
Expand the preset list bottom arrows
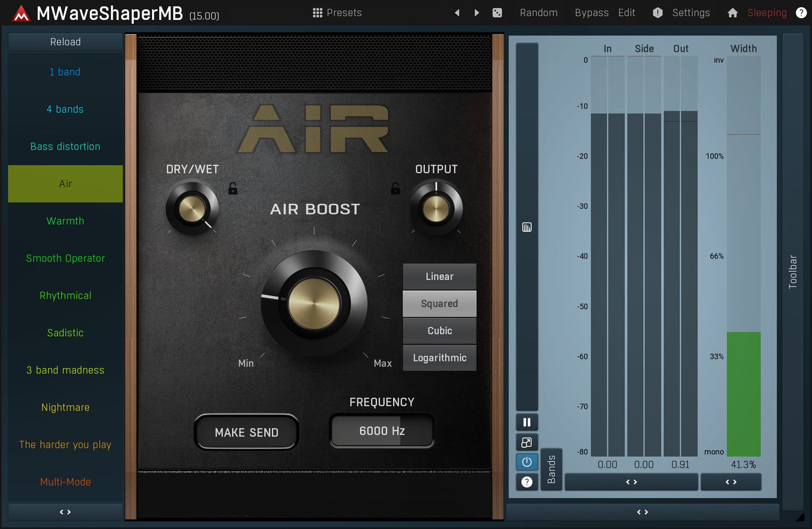(66, 512)
